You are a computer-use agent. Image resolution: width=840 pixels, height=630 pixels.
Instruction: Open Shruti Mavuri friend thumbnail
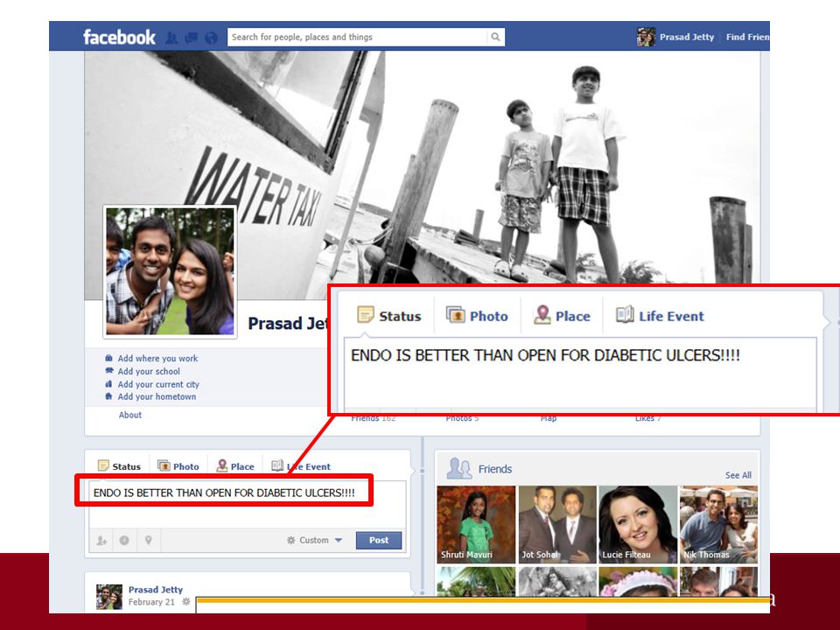tap(476, 524)
